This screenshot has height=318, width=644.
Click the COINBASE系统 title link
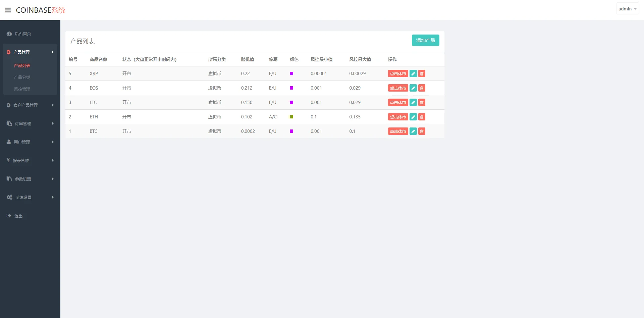tap(41, 10)
